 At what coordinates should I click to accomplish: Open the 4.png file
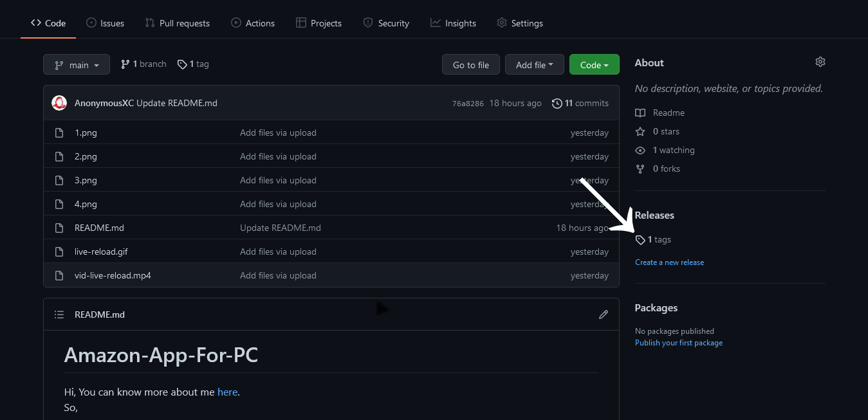click(x=86, y=204)
